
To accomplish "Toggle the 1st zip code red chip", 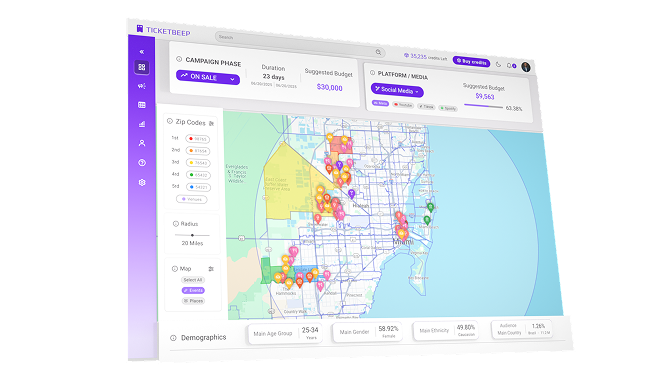I will click(x=198, y=139).
